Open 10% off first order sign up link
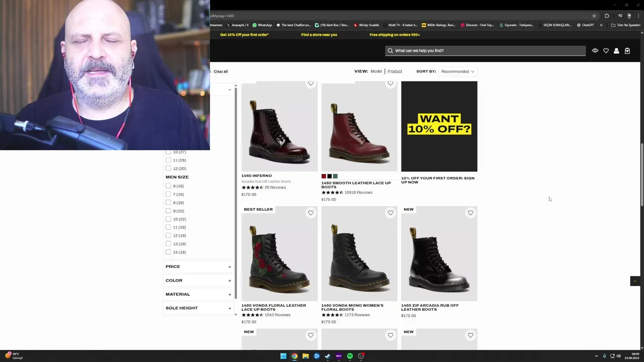 click(438, 180)
